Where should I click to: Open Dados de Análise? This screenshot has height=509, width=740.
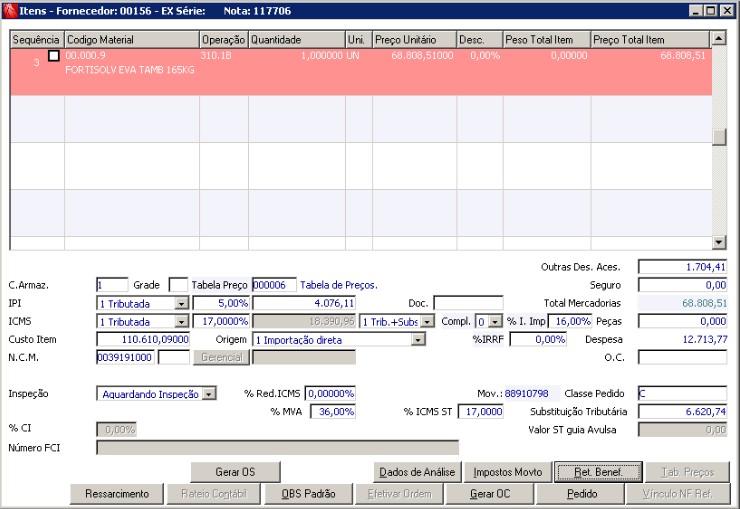[x=417, y=472]
